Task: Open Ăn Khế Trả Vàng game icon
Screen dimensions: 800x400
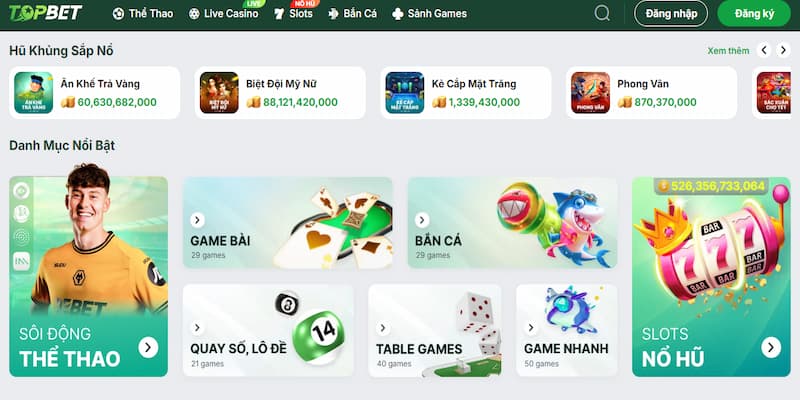Action: point(34,93)
